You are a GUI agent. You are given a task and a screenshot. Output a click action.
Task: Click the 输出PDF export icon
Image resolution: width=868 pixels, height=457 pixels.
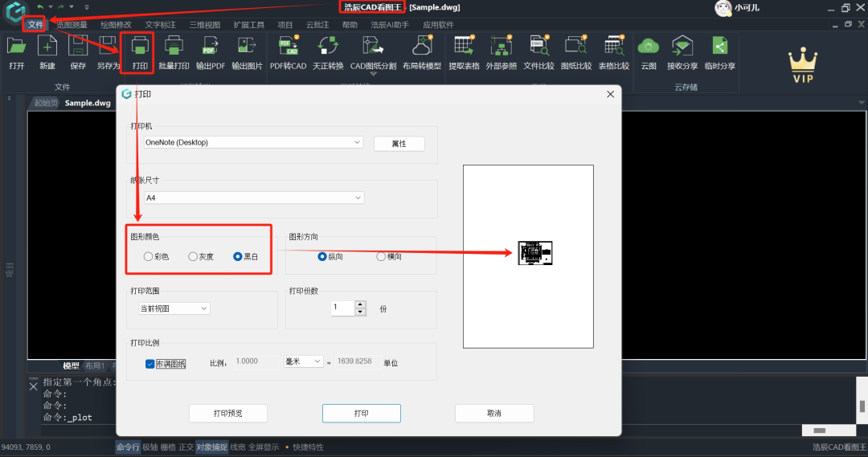211,46
